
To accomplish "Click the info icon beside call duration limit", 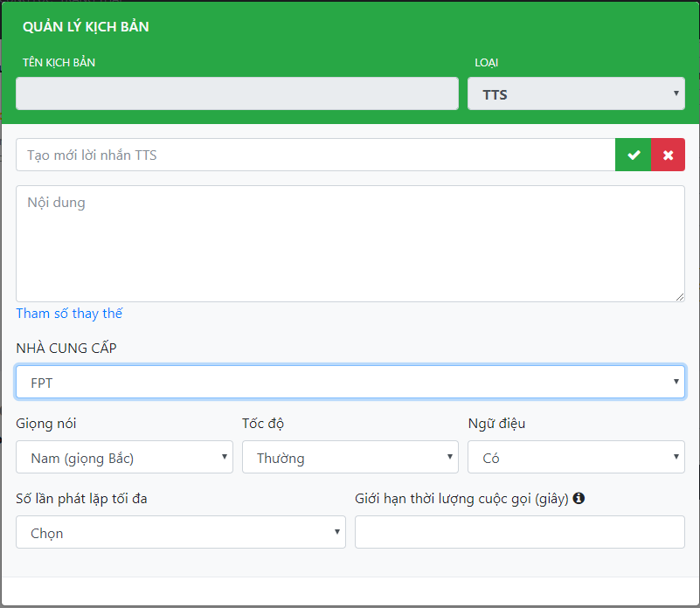I will [579, 499].
